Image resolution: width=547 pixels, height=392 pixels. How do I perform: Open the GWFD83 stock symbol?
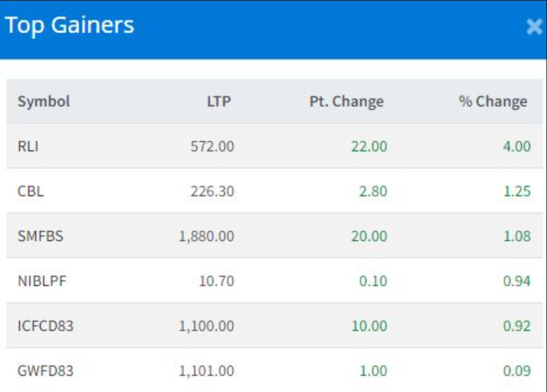(x=45, y=371)
